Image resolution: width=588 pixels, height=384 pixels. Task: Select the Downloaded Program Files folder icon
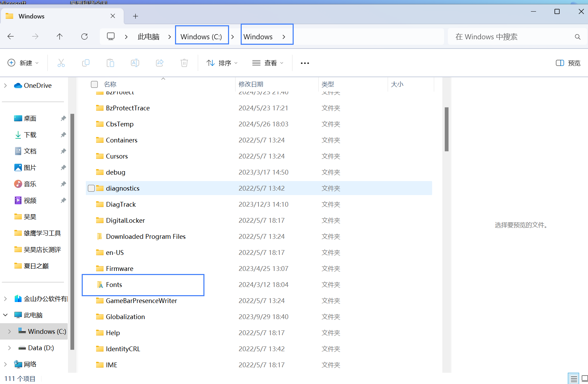coord(100,236)
